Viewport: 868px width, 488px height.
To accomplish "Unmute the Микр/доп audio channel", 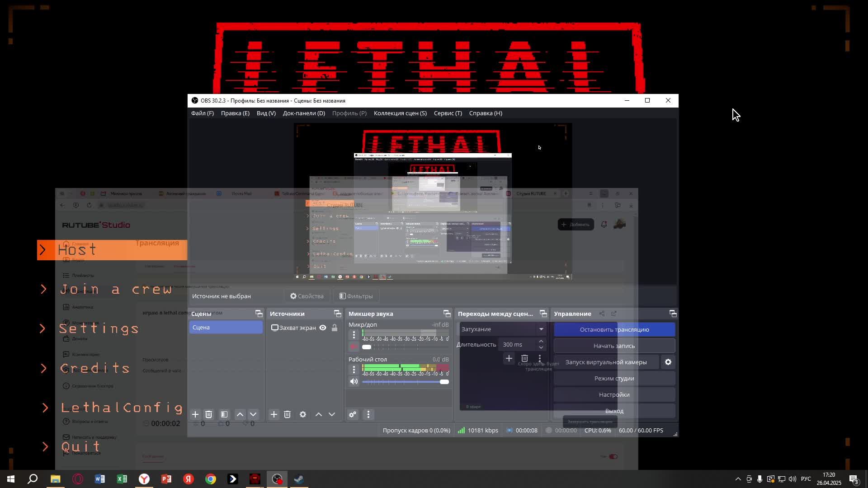I will tap(354, 347).
